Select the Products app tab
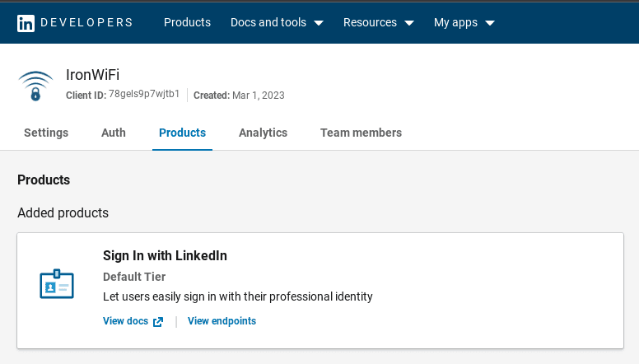Image resolution: width=639 pixels, height=364 pixels. [182, 133]
